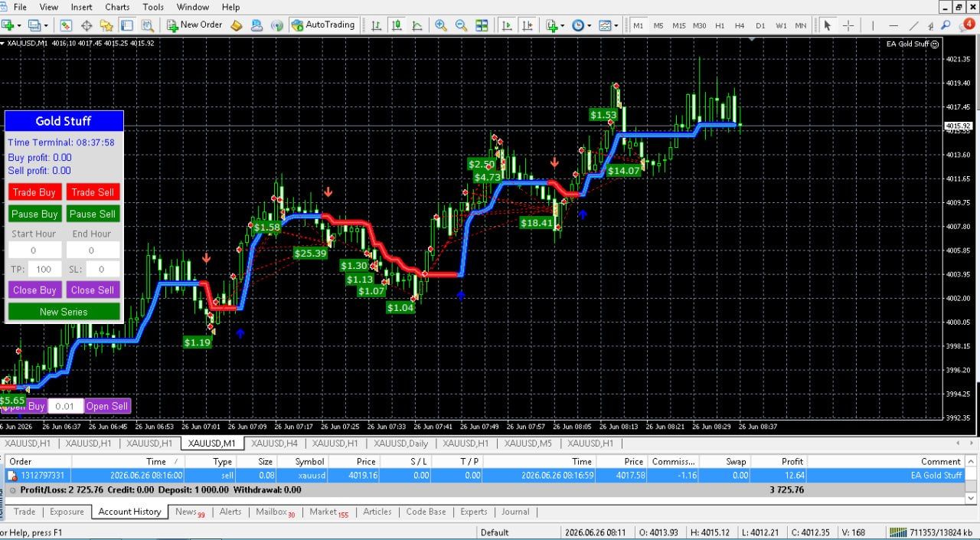The width and height of the screenshot is (980, 540).
Task: Expand the New Chart dropdown arrow
Action: click(19, 25)
